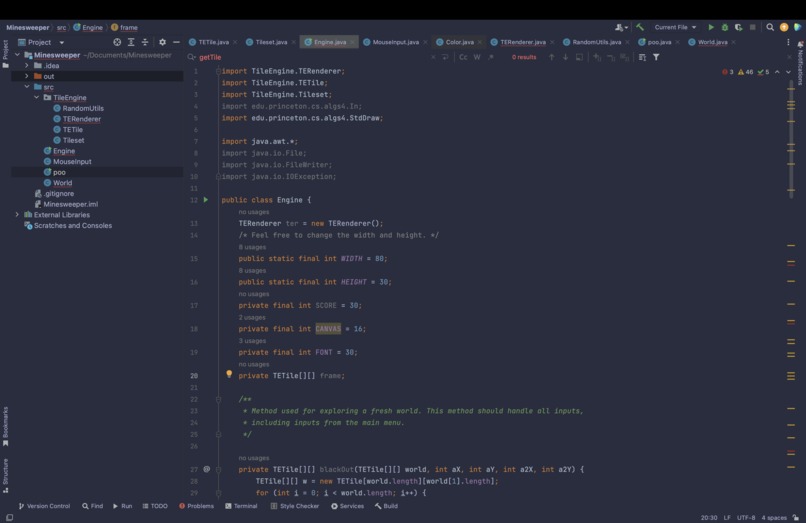Expand the out folder
Image resolution: width=806 pixels, height=523 pixels.
(x=27, y=76)
